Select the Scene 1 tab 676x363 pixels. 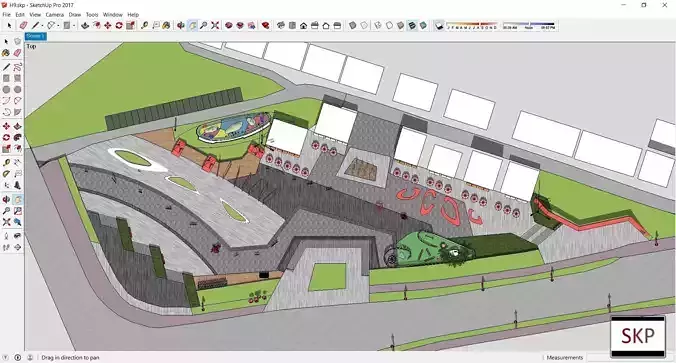click(36, 36)
